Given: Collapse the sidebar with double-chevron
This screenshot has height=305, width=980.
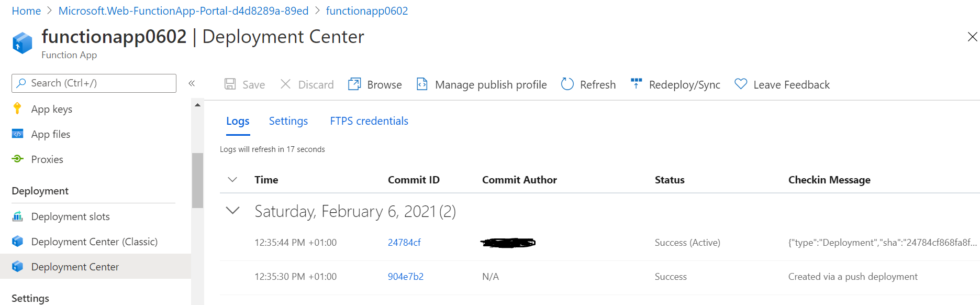Looking at the screenshot, I should tap(192, 83).
